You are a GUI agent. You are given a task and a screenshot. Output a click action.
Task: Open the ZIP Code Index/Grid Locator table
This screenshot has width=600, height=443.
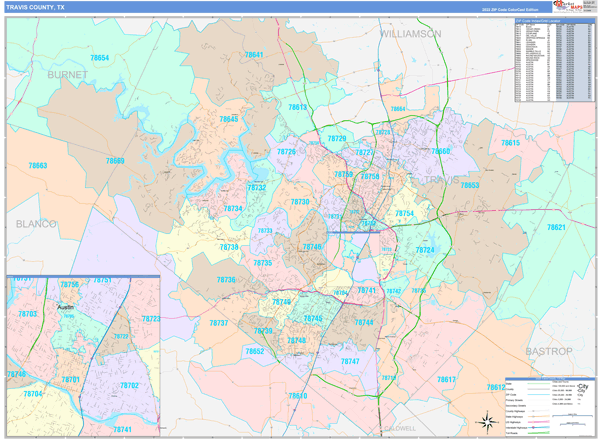[544, 59]
